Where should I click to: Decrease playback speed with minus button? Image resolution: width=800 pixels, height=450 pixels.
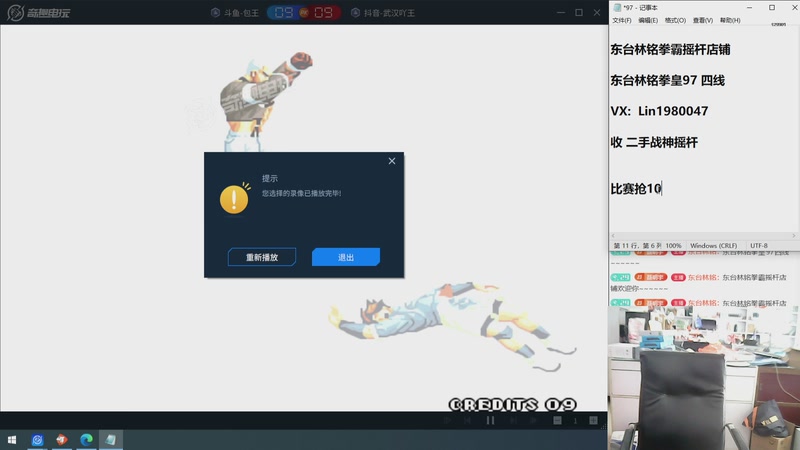557,420
